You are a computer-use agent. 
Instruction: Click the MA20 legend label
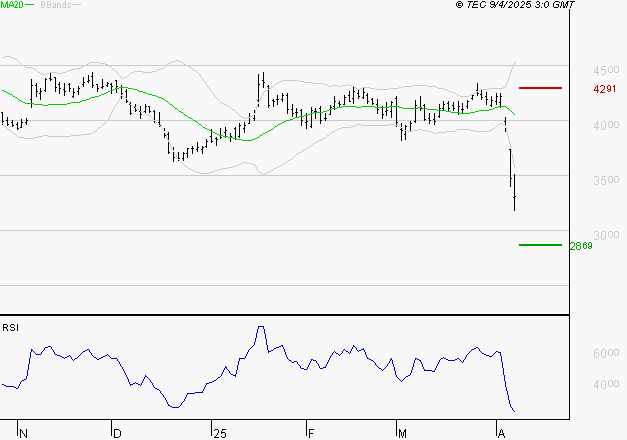pos(11,5)
